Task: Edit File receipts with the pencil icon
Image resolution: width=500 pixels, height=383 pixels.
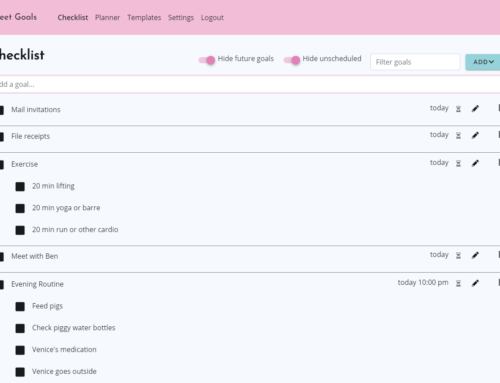Action: 475,135
